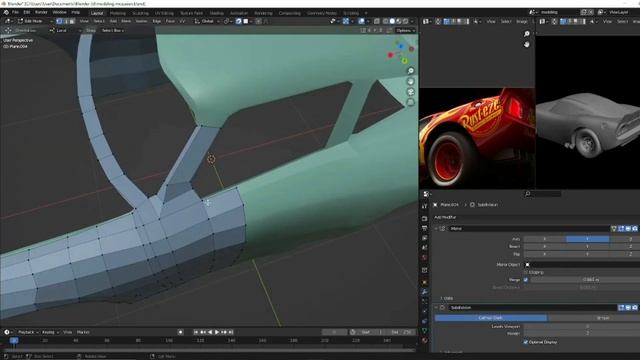Screen dimensions: 640x360
Task: Collapse the Mirror modifier panel
Action: (436, 229)
